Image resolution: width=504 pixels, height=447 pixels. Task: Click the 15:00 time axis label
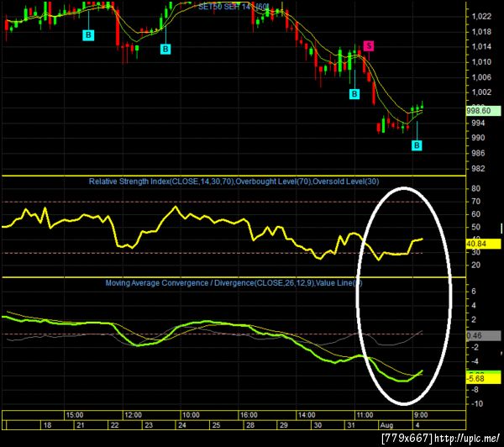tap(75, 415)
